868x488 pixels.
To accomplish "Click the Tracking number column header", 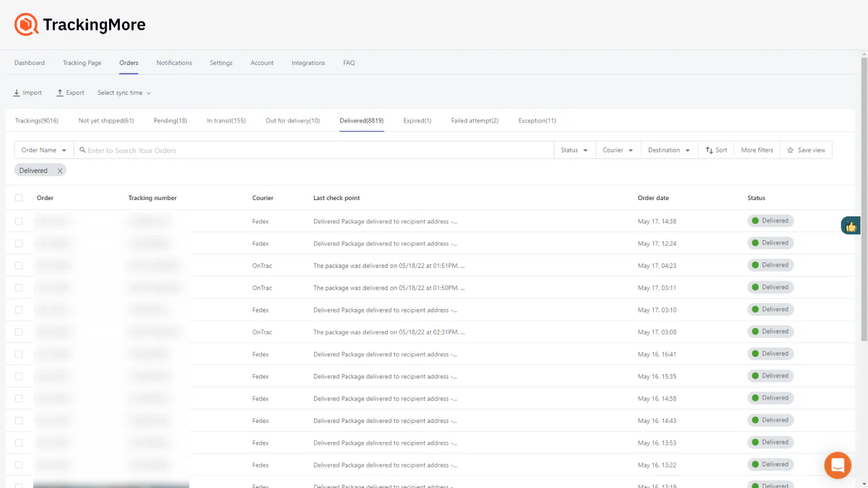I will 153,198.
